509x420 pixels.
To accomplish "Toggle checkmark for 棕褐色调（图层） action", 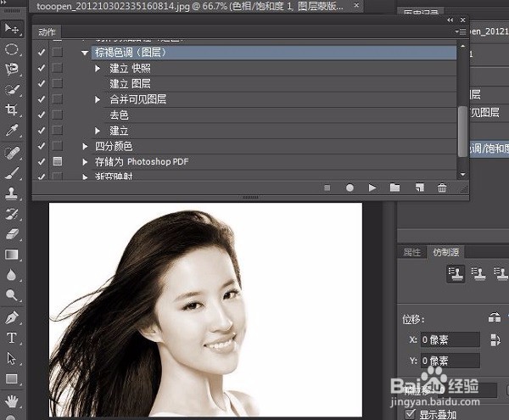I will pos(42,52).
